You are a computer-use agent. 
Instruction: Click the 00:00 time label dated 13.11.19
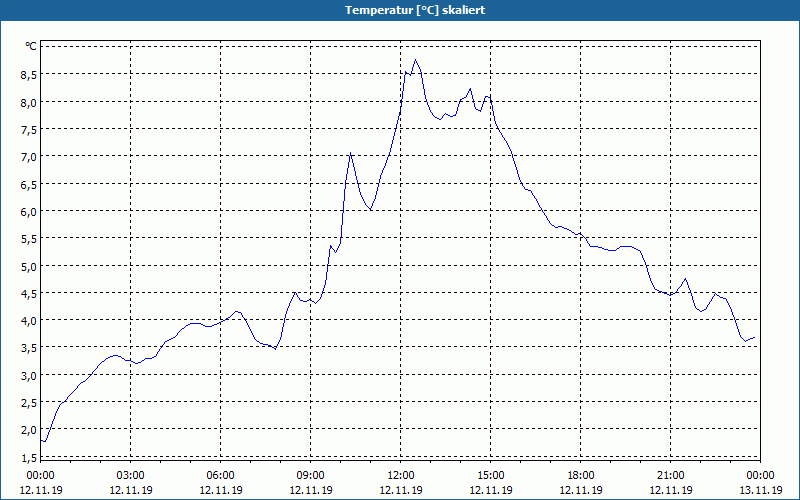tap(760, 476)
